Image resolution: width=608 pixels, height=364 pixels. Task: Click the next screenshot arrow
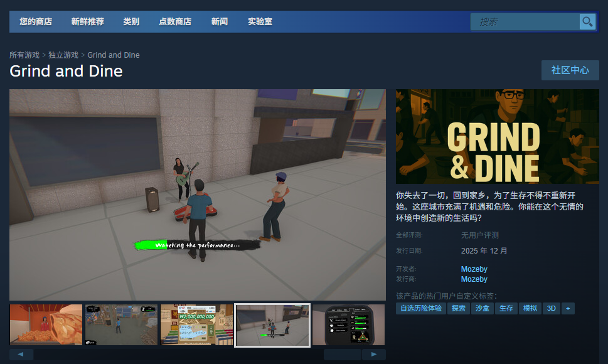coord(375,354)
